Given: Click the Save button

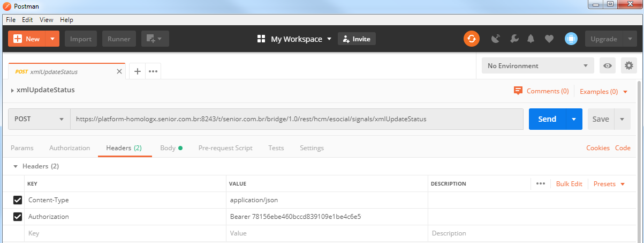Looking at the screenshot, I should click(x=601, y=119).
